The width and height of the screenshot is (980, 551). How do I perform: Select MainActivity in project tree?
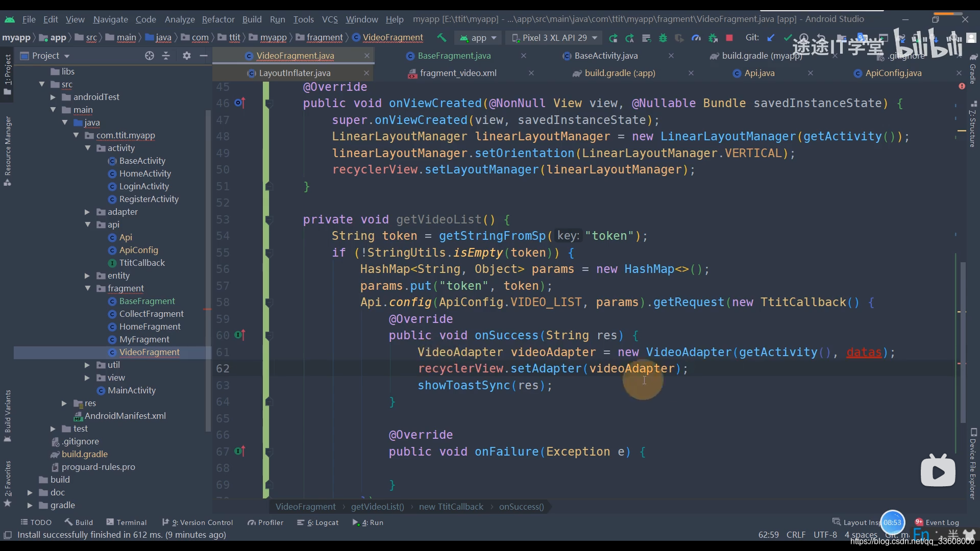[x=132, y=390]
